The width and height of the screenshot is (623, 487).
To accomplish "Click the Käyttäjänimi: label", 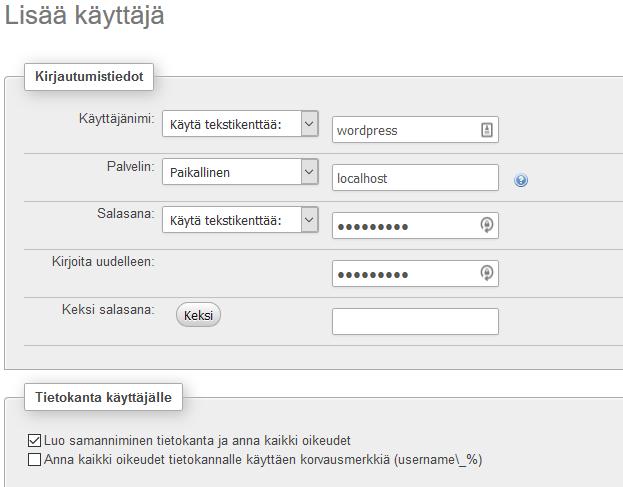I will click(x=116, y=118).
